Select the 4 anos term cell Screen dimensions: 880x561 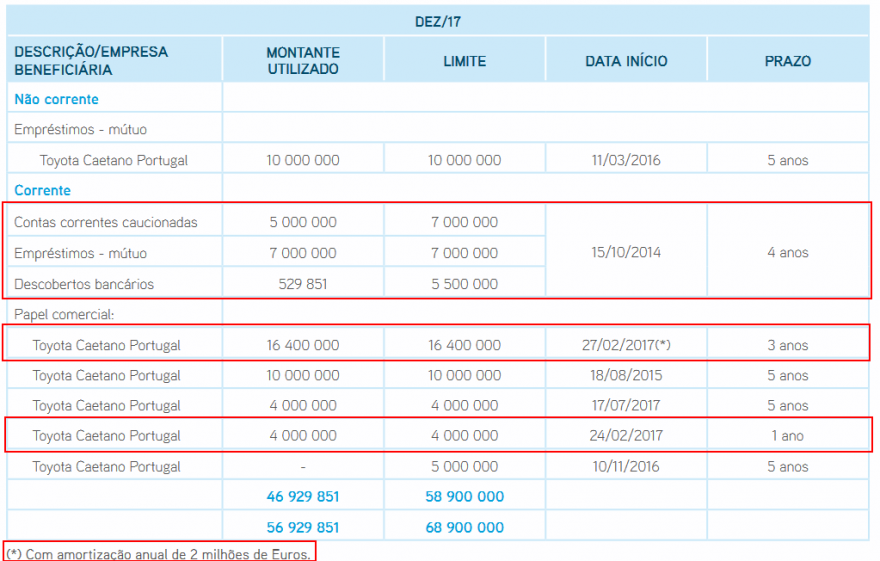click(x=788, y=252)
